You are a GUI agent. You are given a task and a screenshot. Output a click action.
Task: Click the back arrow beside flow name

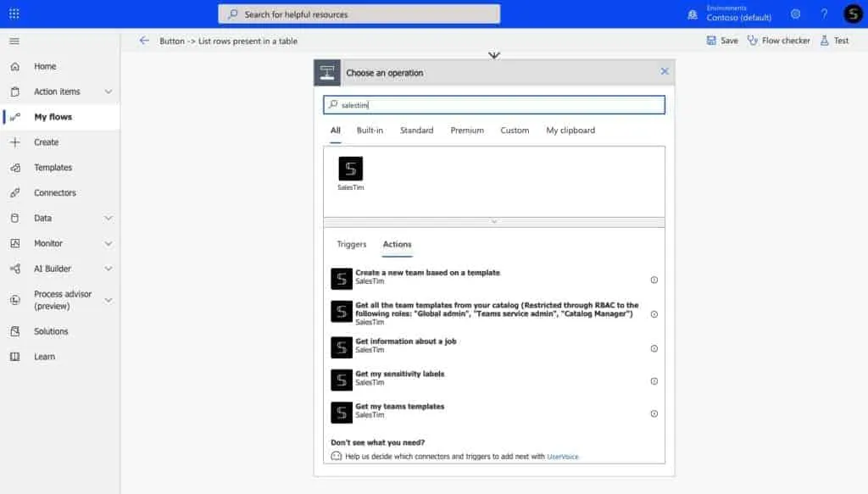coord(144,41)
